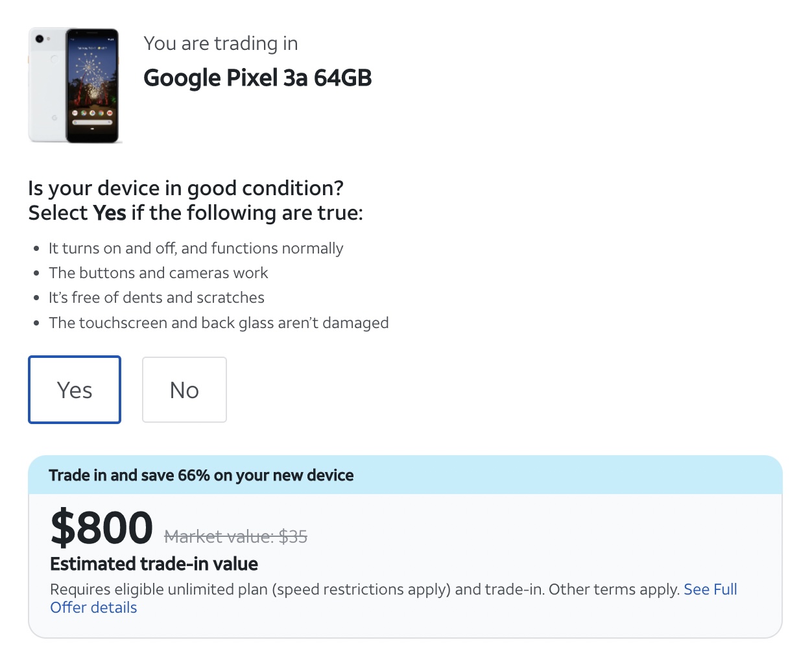812x651 pixels.
Task: Click the Google Pixel 3a 64GB device name
Action: 257,78
